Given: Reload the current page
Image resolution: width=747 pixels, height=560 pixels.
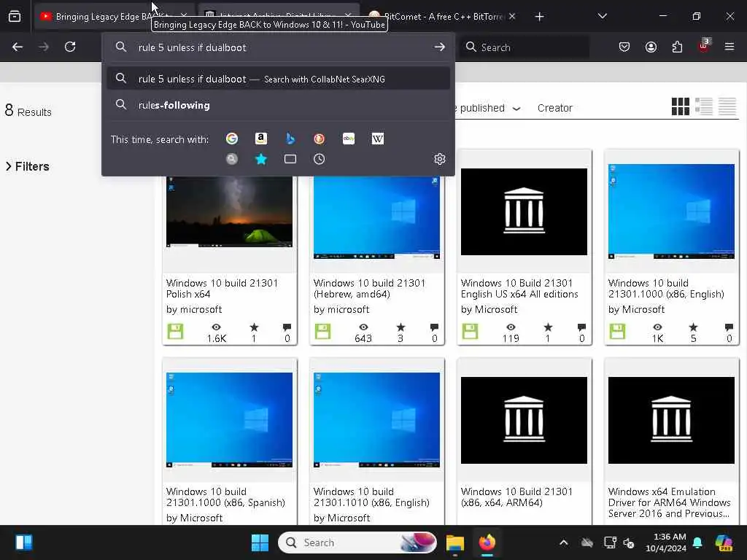Looking at the screenshot, I should 70,47.
